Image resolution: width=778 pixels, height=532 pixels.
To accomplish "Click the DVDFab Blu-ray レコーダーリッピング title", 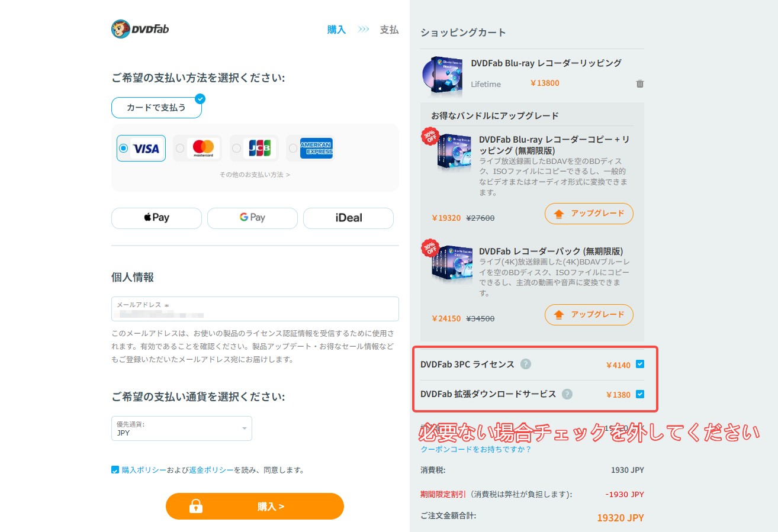I will click(x=546, y=63).
